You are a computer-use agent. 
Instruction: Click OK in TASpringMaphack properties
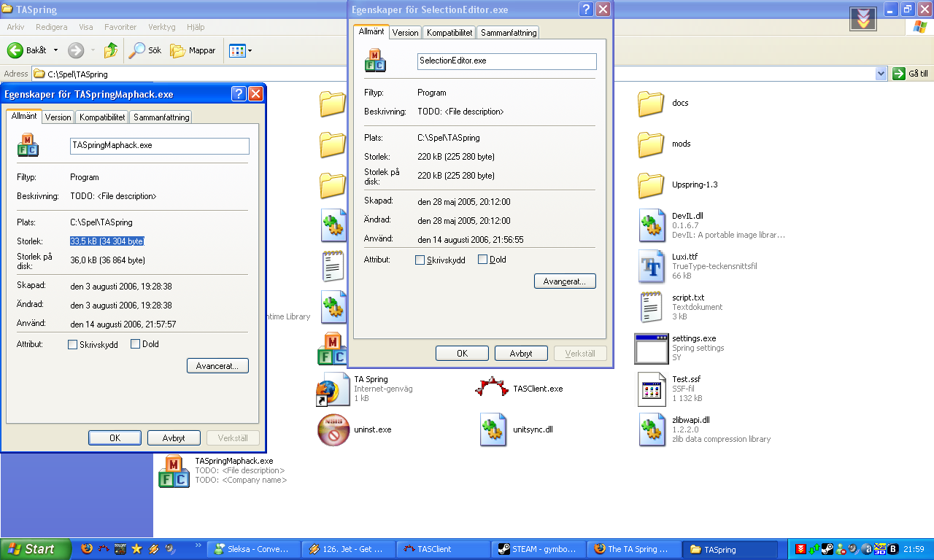[x=115, y=438]
